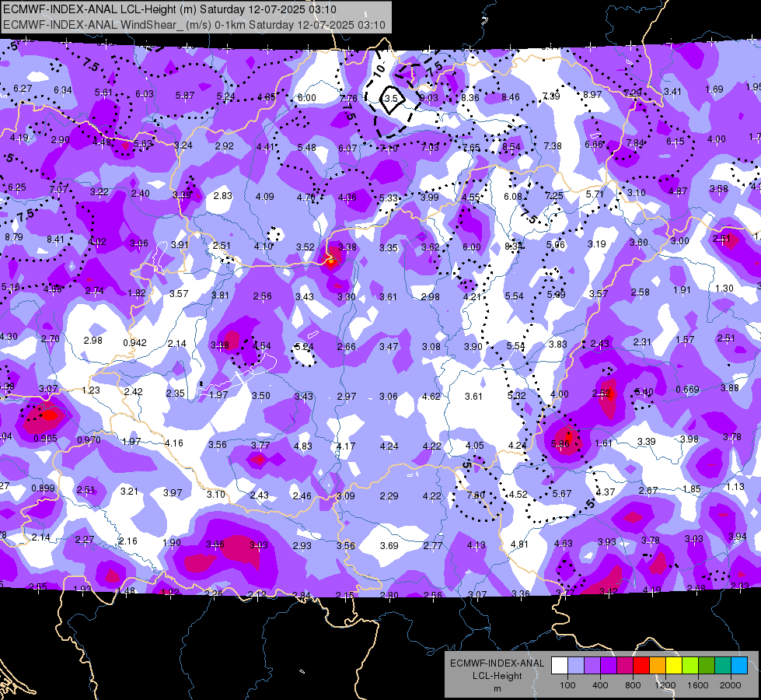Click the wind shear value 7.84
Image resolution: width=761 pixels, height=700 pixels.
click(635, 143)
